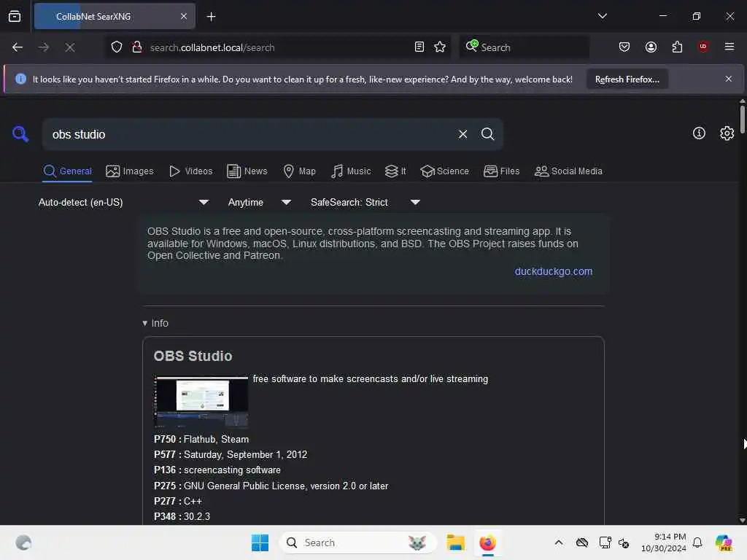
Task: Click the page vertical scrollbar thumb
Action: pos(742,119)
